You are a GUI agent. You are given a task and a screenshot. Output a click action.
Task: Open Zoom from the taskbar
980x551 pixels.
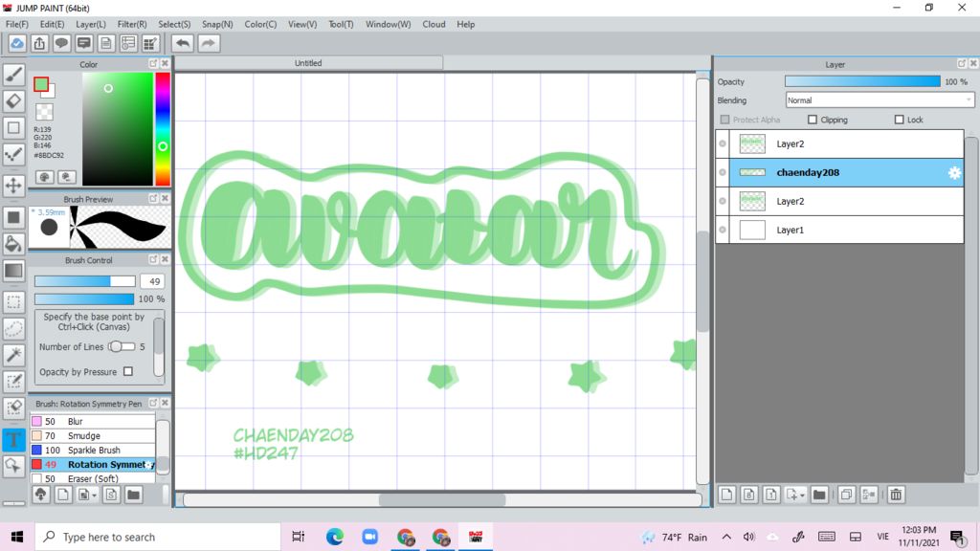370,537
